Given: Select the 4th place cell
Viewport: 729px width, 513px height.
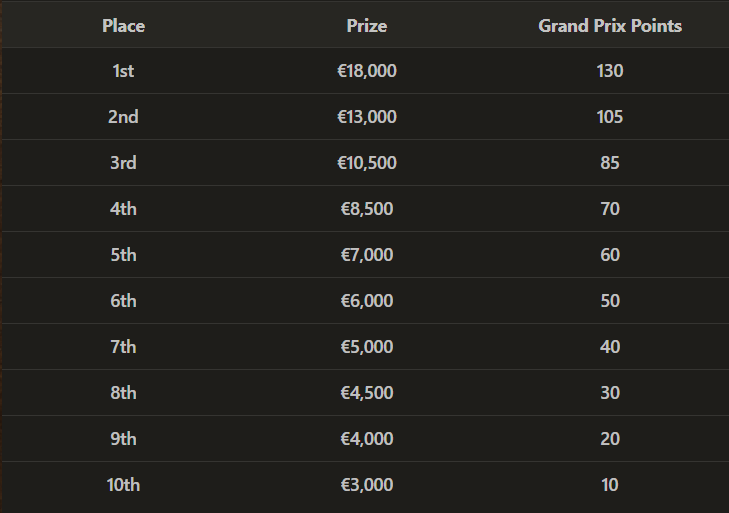Looking at the screenshot, I should point(123,209).
